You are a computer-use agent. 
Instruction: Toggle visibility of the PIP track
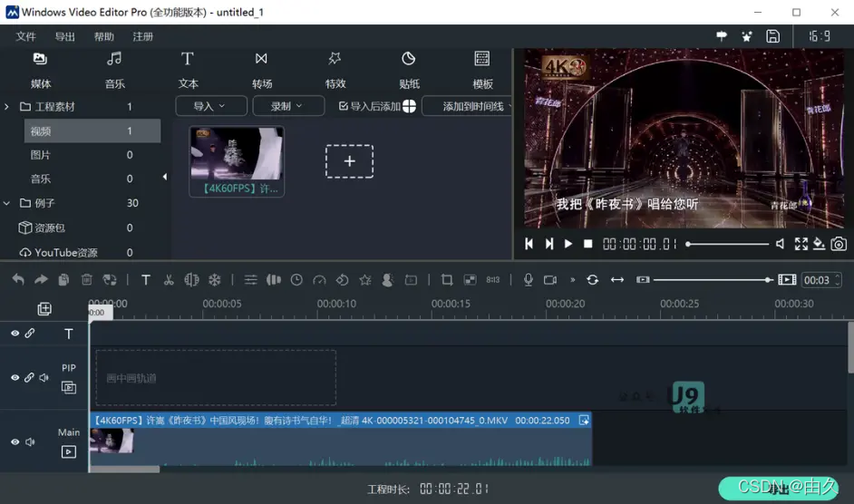(x=15, y=377)
